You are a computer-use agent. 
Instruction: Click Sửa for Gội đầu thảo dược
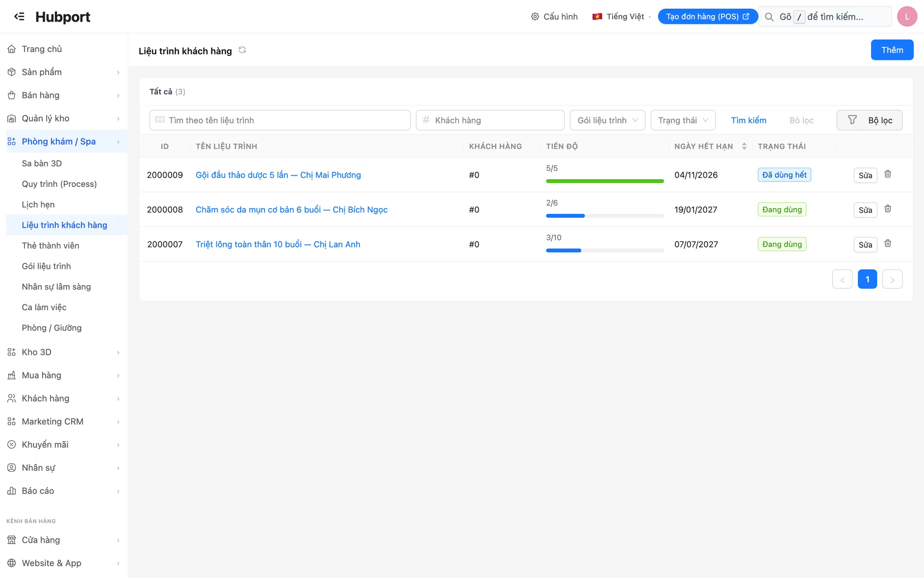point(865,175)
